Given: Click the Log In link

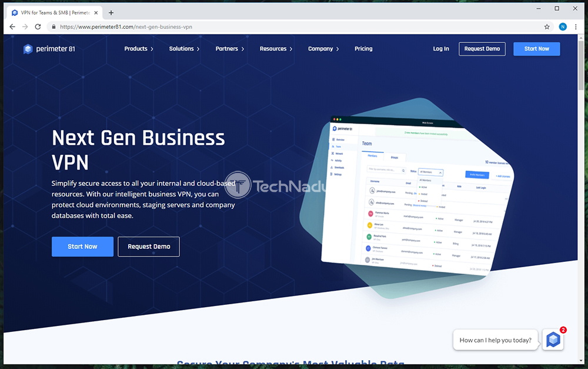Looking at the screenshot, I should pos(441,49).
